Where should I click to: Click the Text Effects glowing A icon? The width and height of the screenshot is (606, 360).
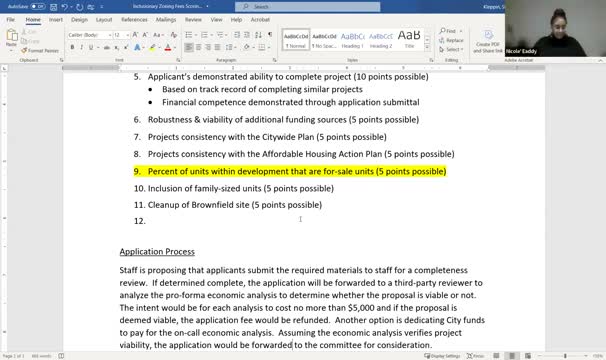pyautogui.click(x=137, y=47)
